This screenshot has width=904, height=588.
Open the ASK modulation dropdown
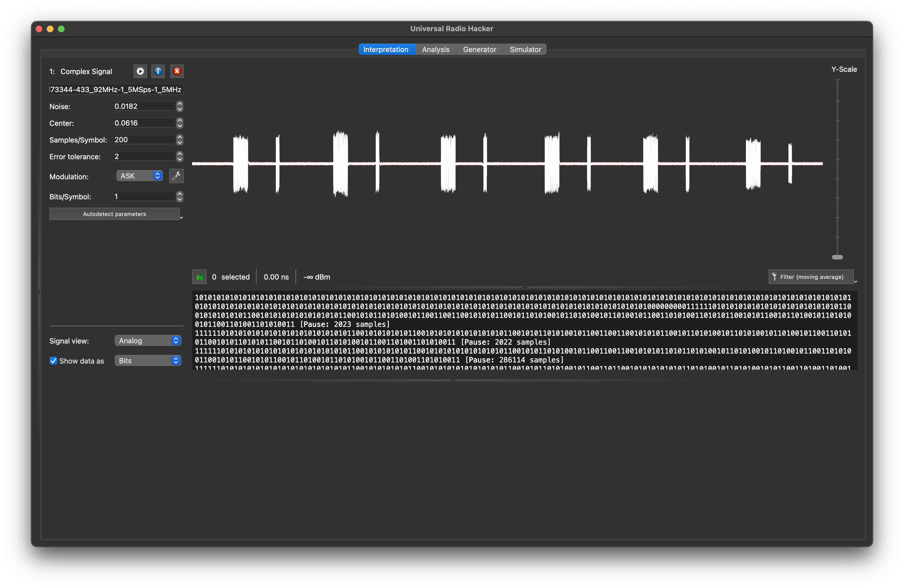coord(140,176)
